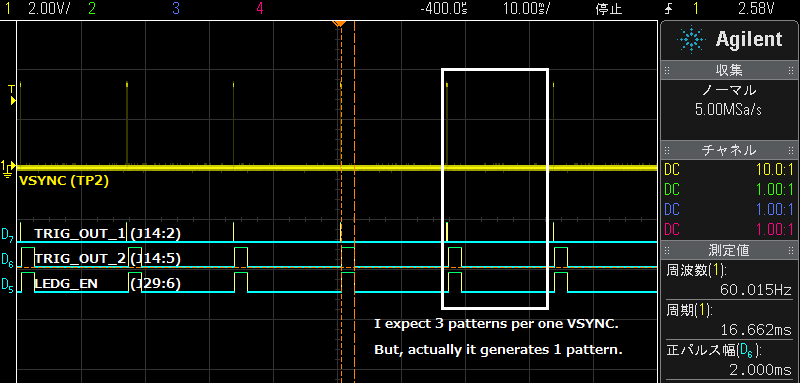Open the 収集 panel header
Viewport: 800px width, 383px height.
(730, 70)
